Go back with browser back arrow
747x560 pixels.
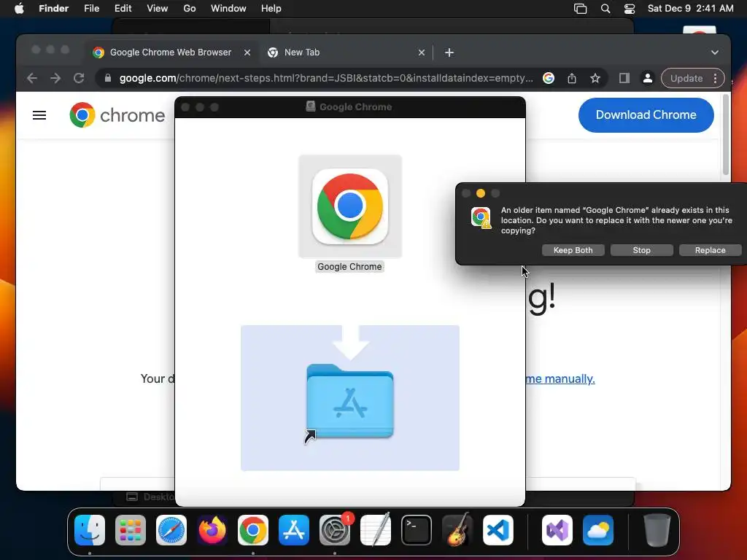(32, 78)
